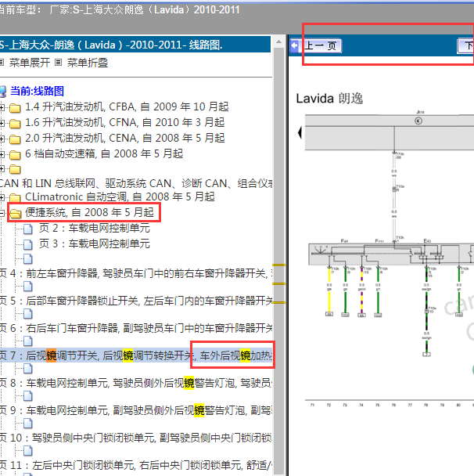Click the tree panel scrollbar up arrow
This screenshot has width=474, height=476.
point(279,42)
